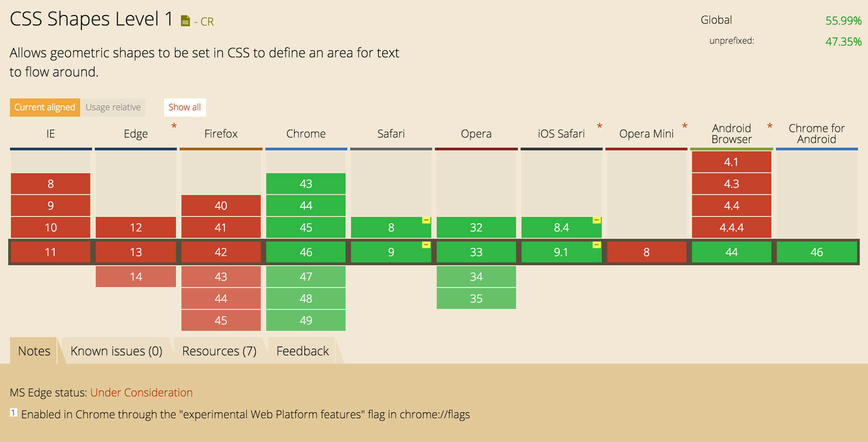This screenshot has width=868, height=442.
Task: Select the Chrome 46 support cell
Action: pos(306,252)
